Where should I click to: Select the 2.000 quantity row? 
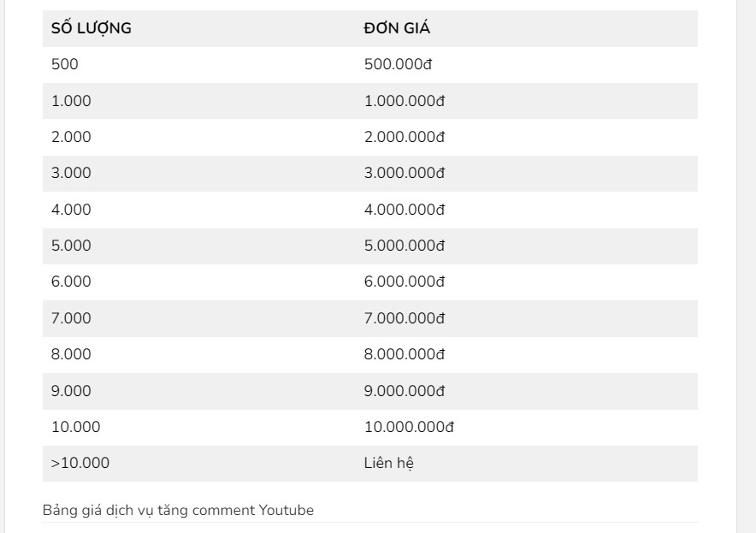pos(369,137)
